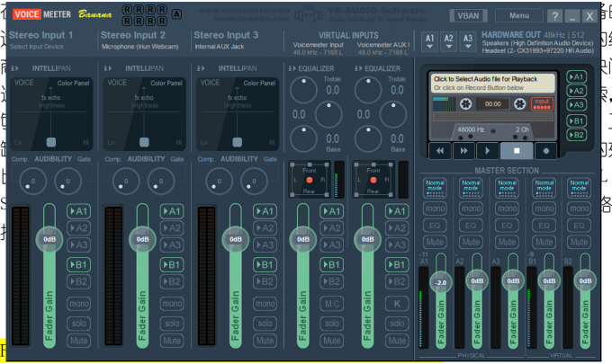Viewport: 612px width, 364px height.
Task: Start playback on the cassette recorder
Action: click(x=487, y=151)
